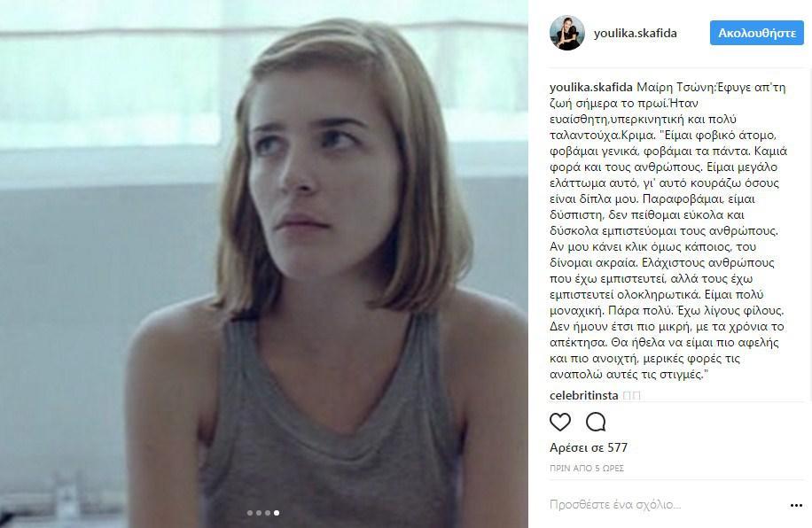Click the highlighted fourth carousel dot

277,513
